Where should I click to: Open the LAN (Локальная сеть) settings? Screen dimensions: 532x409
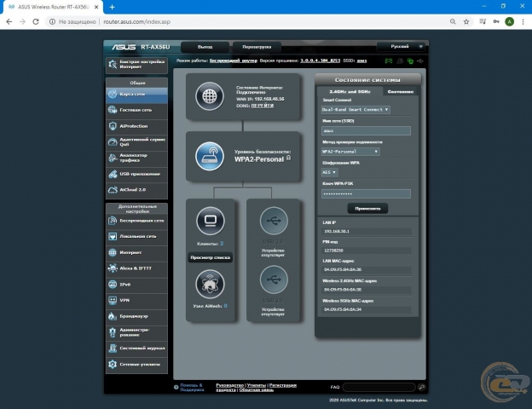click(136, 236)
